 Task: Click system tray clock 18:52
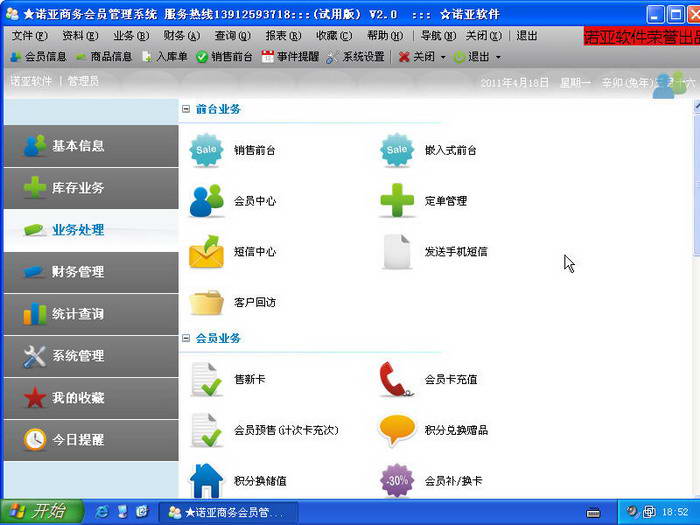tap(675, 512)
